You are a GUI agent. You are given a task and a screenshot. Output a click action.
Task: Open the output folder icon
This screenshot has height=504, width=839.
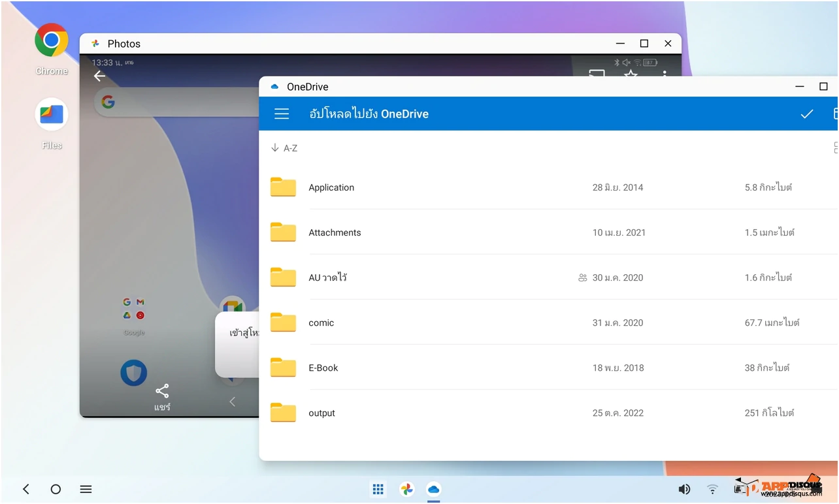click(283, 412)
